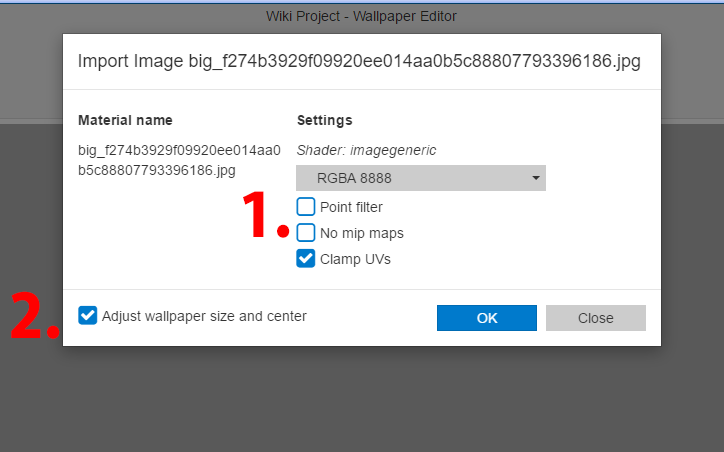
Task: Confirm the import with the OK button
Action: (487, 318)
